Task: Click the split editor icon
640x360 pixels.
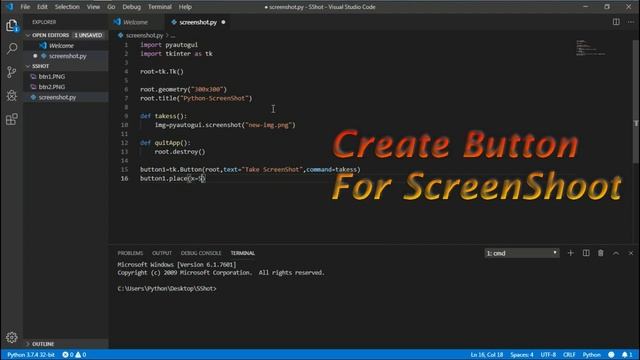Action: tap(616, 22)
